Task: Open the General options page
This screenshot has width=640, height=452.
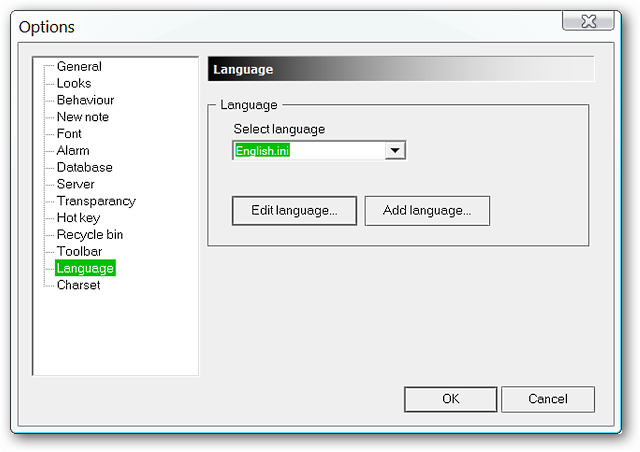Action: click(79, 66)
